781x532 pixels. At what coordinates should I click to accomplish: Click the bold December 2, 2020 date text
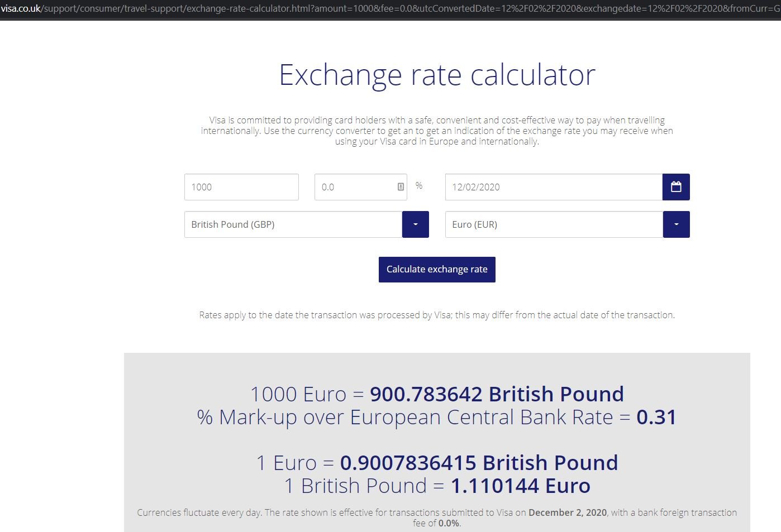(x=568, y=512)
